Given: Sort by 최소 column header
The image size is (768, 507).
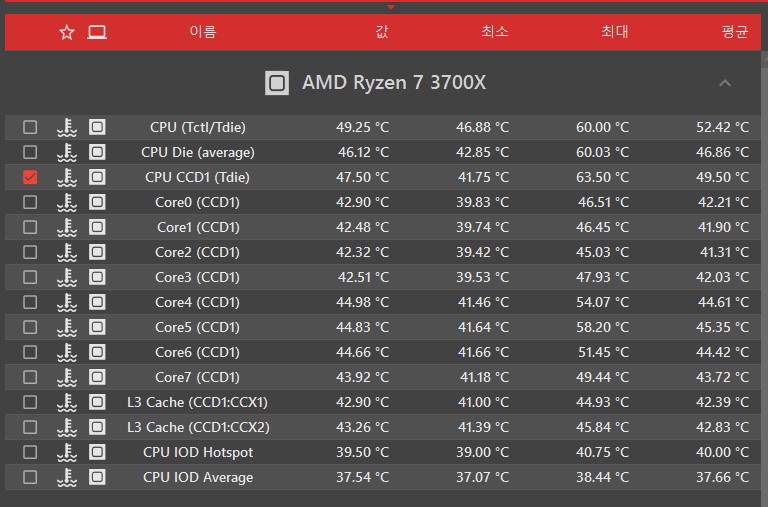Looking at the screenshot, I should 495,32.
